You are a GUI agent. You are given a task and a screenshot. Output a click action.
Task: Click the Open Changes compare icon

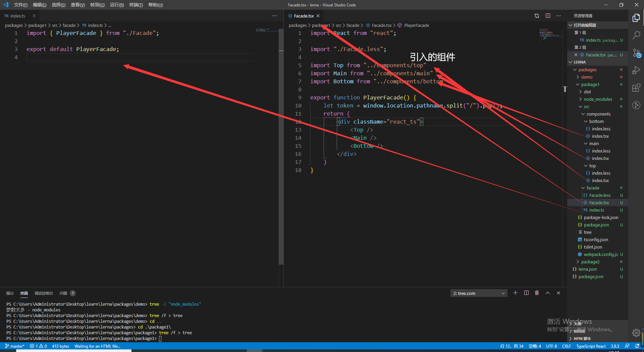[x=537, y=16]
